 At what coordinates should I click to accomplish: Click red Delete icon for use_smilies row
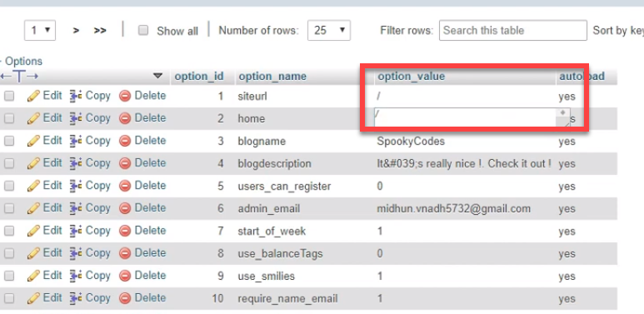tap(125, 276)
